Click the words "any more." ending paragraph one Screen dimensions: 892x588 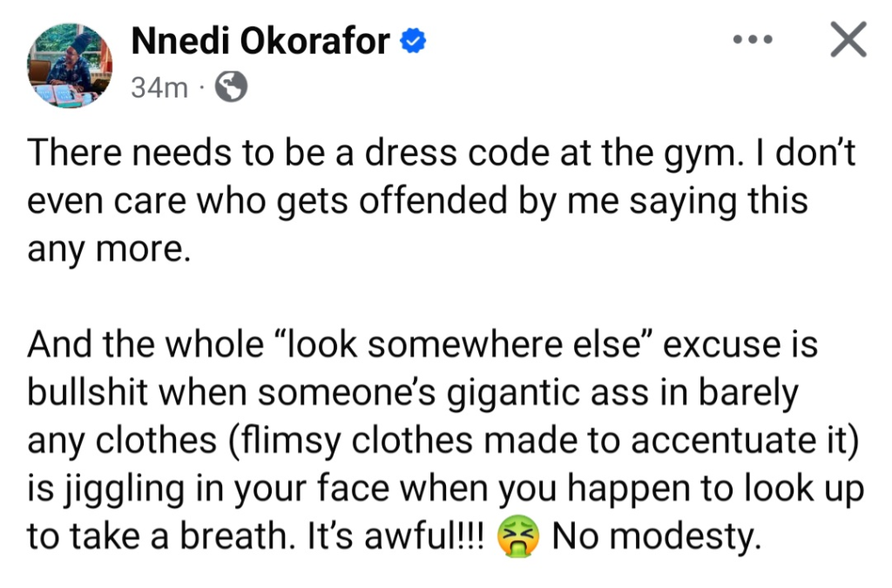pos(109,251)
